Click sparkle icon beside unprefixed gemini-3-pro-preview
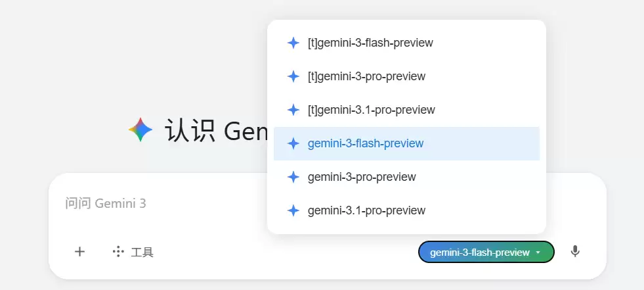Image resolution: width=644 pixels, height=290 pixels. click(x=293, y=177)
